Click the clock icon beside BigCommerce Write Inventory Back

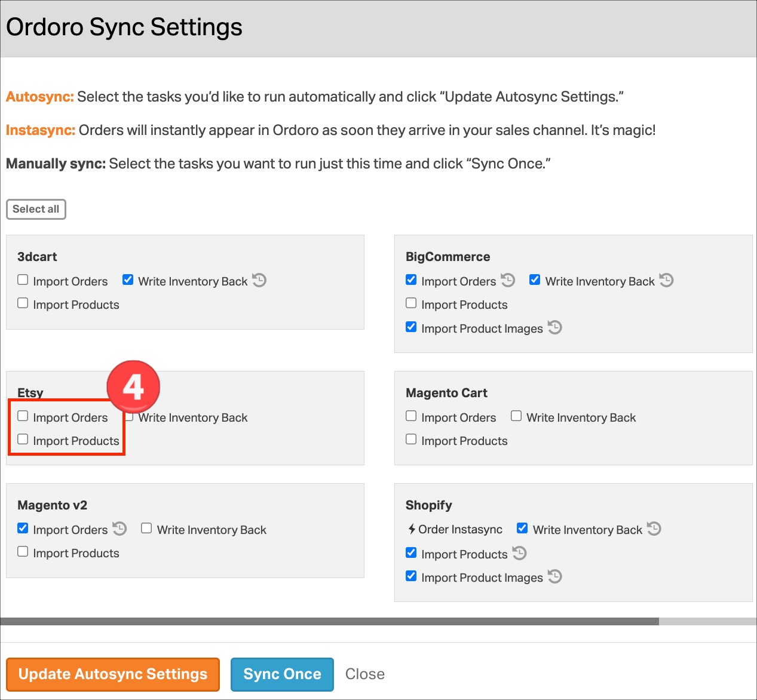tap(666, 280)
